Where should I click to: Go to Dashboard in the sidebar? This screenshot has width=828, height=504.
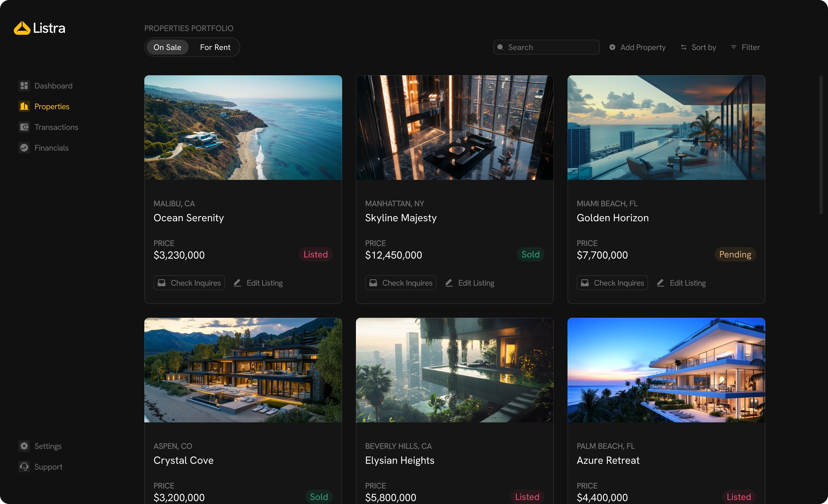(45, 86)
